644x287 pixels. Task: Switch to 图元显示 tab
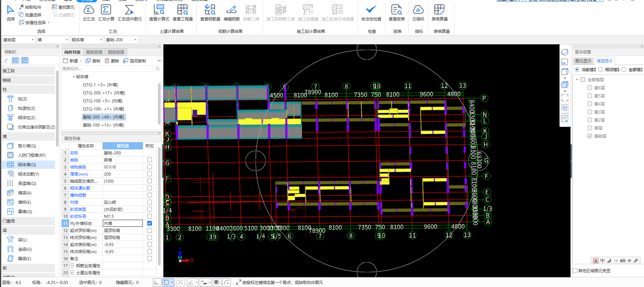tap(583, 61)
